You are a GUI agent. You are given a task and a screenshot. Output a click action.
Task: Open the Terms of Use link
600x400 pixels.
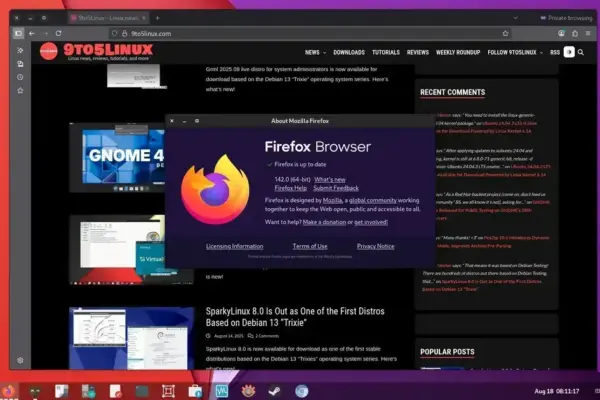310,247
